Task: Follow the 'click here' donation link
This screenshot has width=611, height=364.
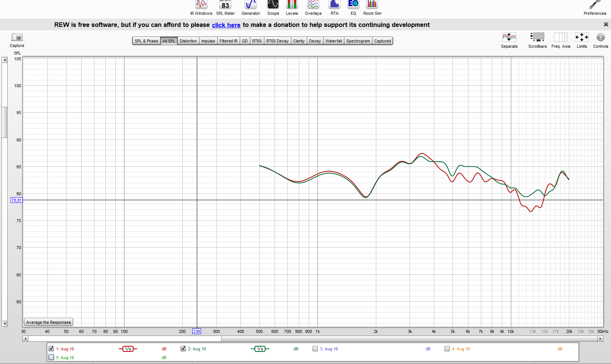Action: click(x=226, y=25)
